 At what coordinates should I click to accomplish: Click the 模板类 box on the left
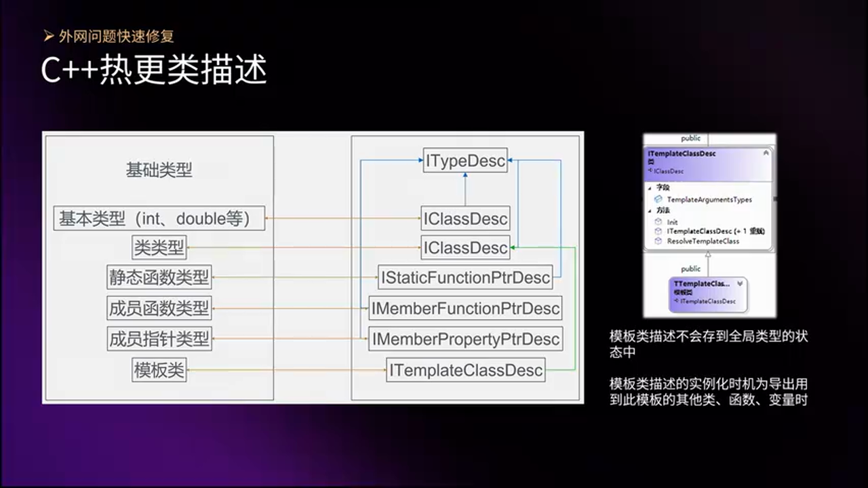159,370
